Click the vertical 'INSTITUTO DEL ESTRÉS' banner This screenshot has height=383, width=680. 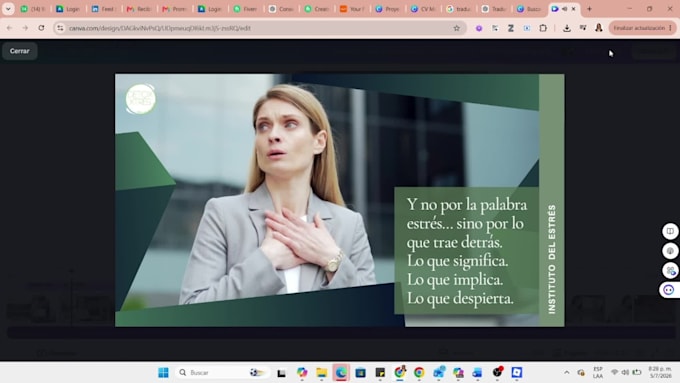552,259
